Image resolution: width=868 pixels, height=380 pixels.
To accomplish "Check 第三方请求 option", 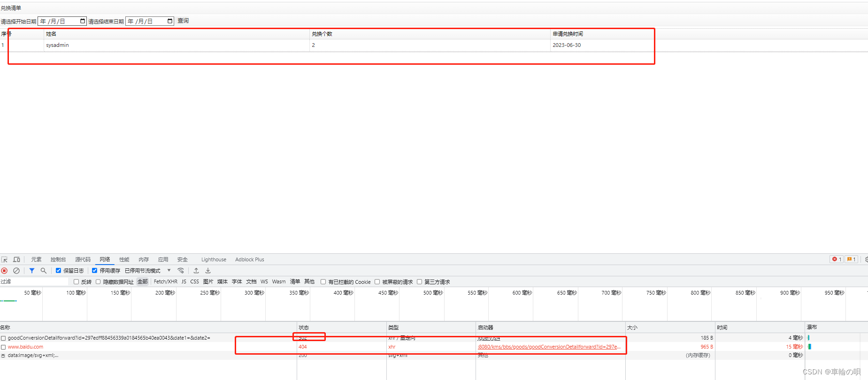I will coord(419,282).
